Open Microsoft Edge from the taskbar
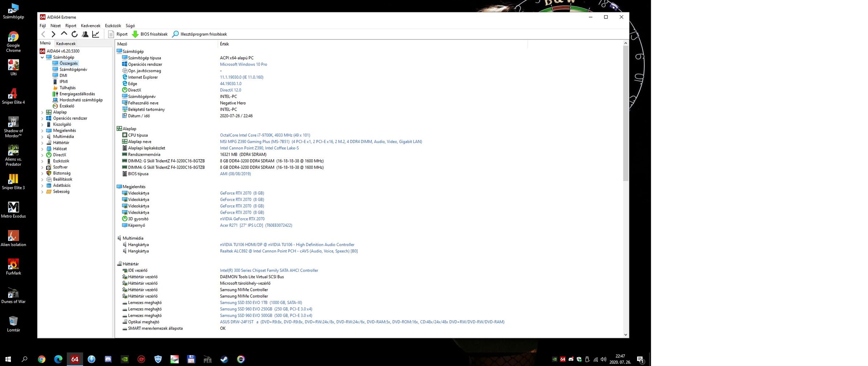 (x=58, y=359)
